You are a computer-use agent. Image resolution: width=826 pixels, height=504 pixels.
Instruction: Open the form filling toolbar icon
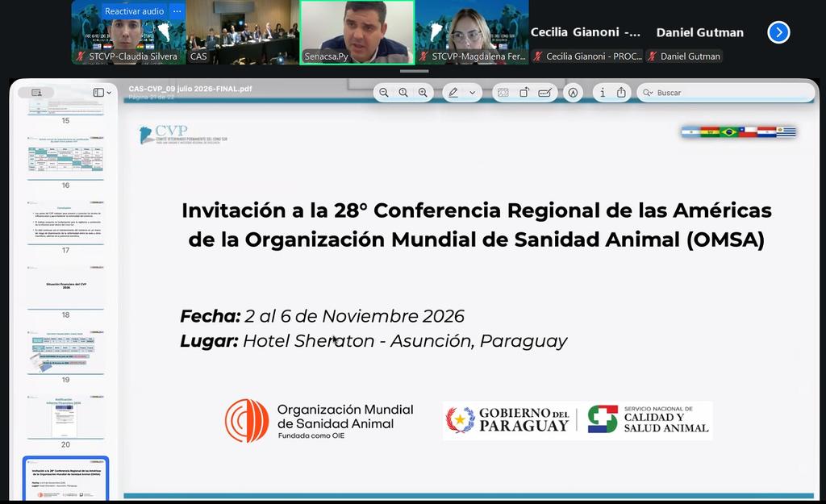click(x=544, y=93)
